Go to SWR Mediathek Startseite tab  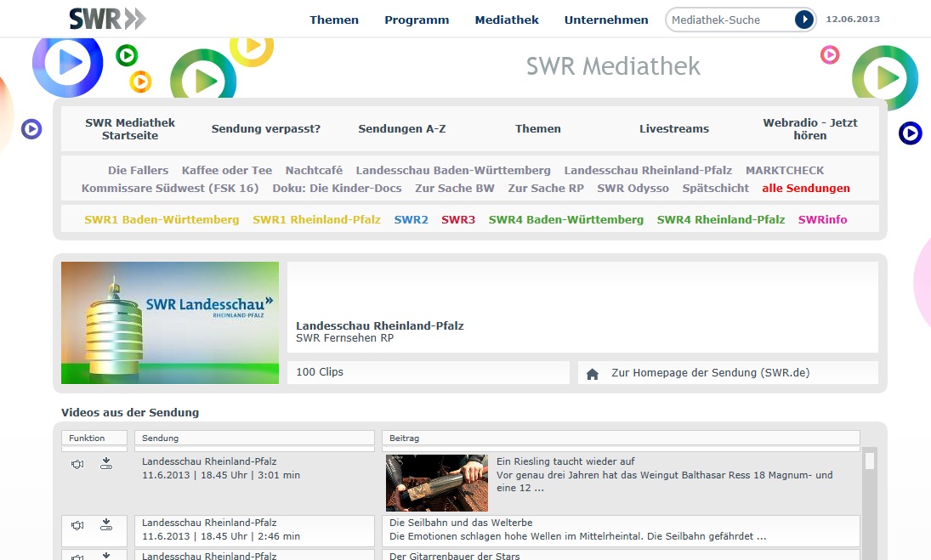coord(130,128)
